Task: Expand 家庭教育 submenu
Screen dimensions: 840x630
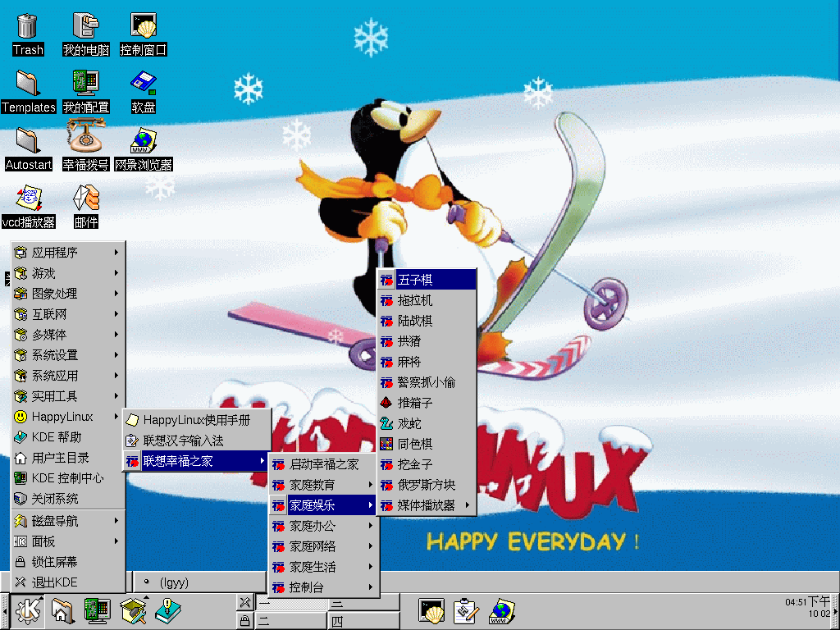Action: pos(323,485)
